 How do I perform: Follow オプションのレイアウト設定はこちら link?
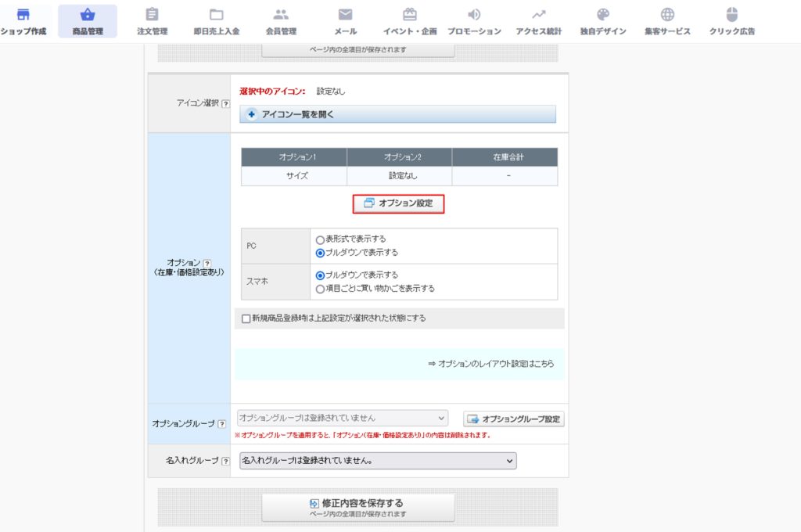(496, 364)
